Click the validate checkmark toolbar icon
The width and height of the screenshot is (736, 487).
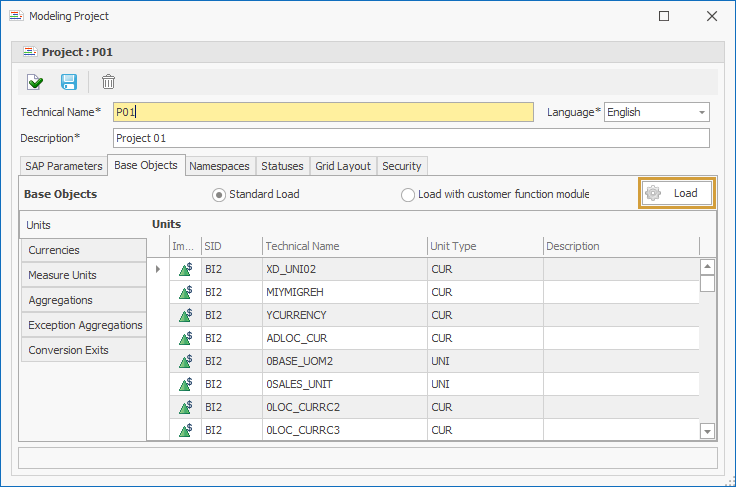coord(35,82)
